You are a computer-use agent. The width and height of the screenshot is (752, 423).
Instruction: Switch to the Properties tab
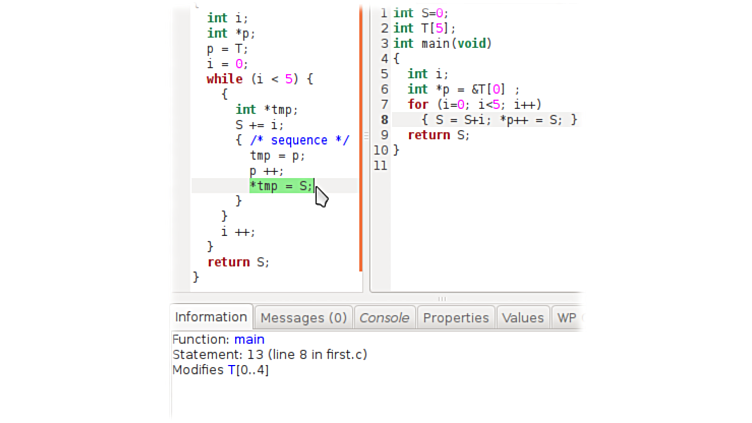pyautogui.click(x=455, y=318)
